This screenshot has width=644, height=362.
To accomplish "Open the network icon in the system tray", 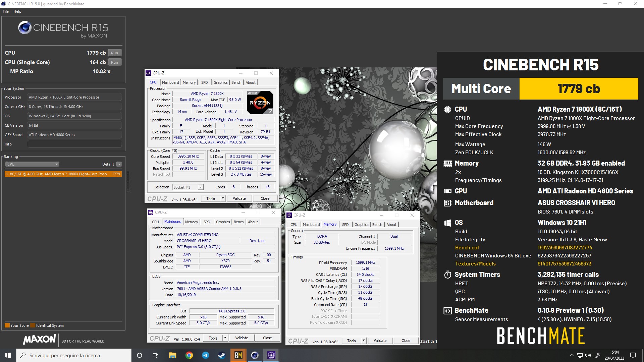I will pyautogui.click(x=580, y=355).
